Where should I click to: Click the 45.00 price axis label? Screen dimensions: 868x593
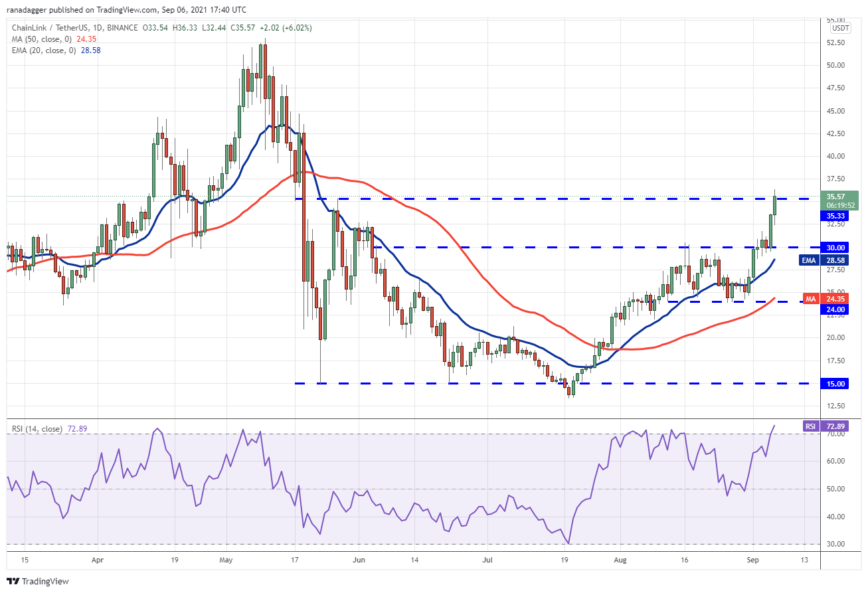click(835, 111)
